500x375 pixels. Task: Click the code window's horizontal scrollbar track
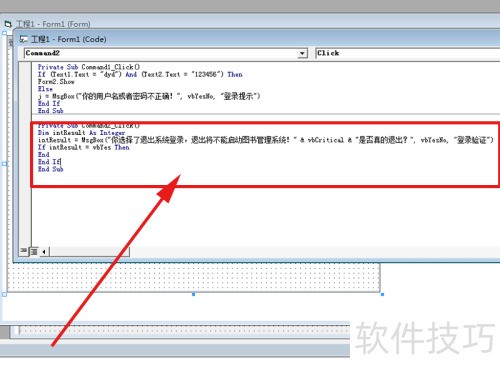coord(89,252)
